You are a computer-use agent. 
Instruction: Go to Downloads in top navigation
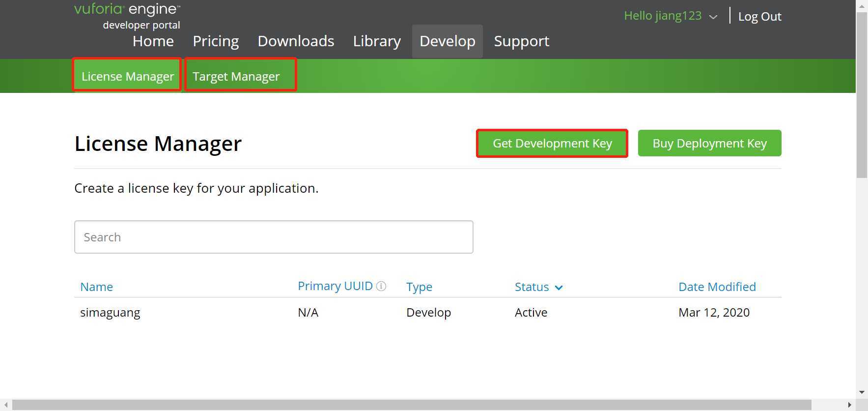point(296,41)
